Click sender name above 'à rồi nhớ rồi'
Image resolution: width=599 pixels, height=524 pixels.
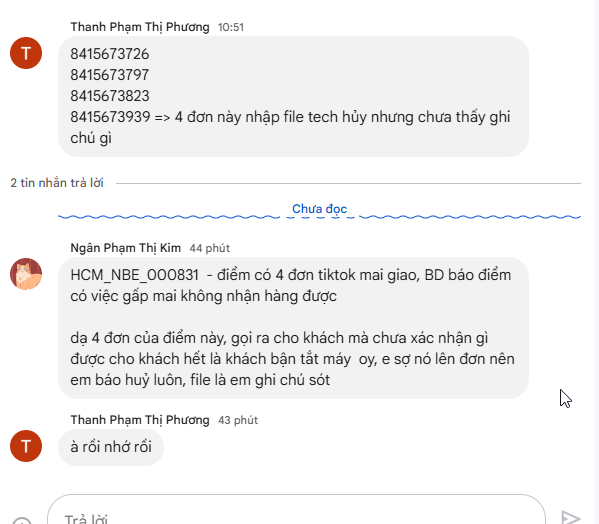point(140,420)
